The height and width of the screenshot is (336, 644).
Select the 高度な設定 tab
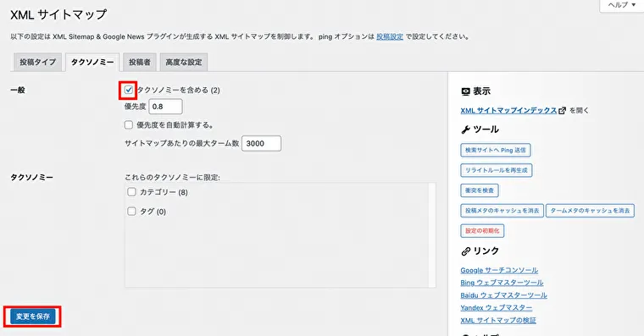coord(184,62)
